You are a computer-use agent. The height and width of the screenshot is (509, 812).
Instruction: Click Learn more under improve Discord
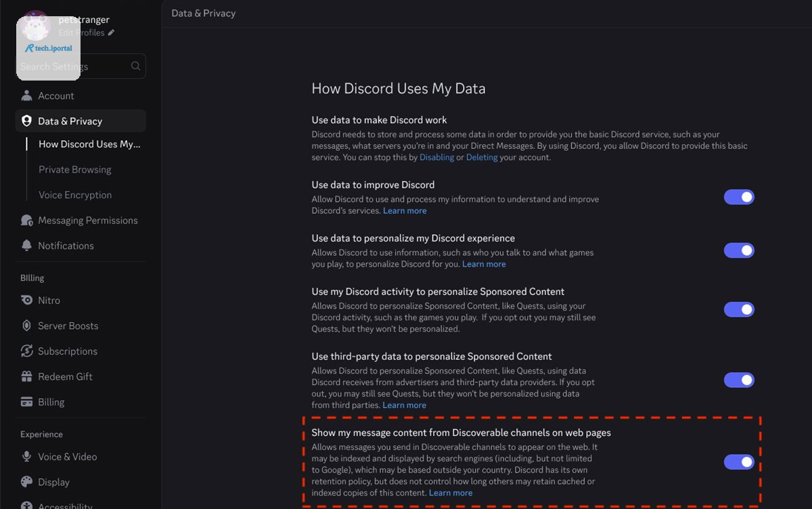click(x=405, y=211)
